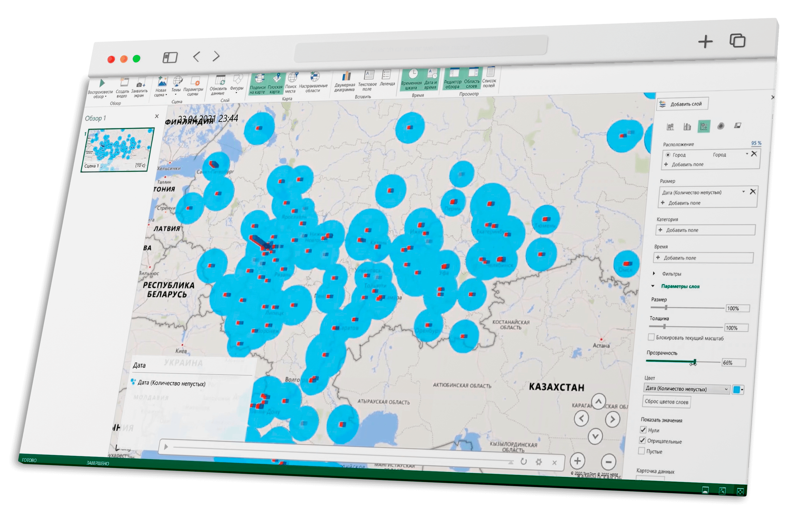Open Цвет field combo box
The width and height of the screenshot is (812, 518).
687,389
